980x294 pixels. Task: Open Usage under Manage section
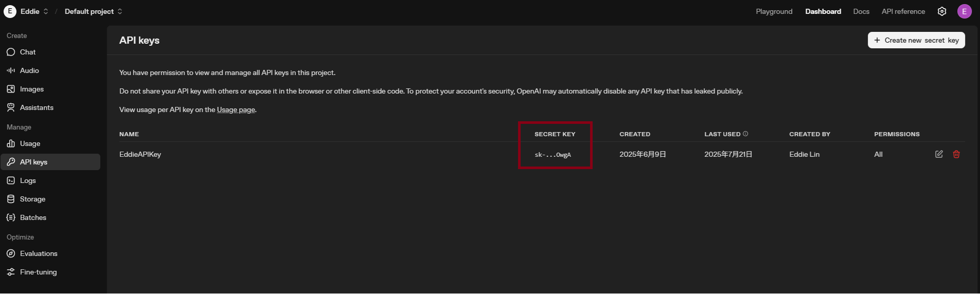30,143
